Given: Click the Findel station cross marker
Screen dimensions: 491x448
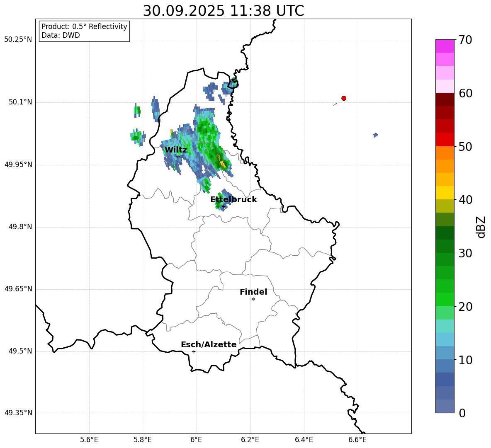Looking at the screenshot, I should [253, 299].
